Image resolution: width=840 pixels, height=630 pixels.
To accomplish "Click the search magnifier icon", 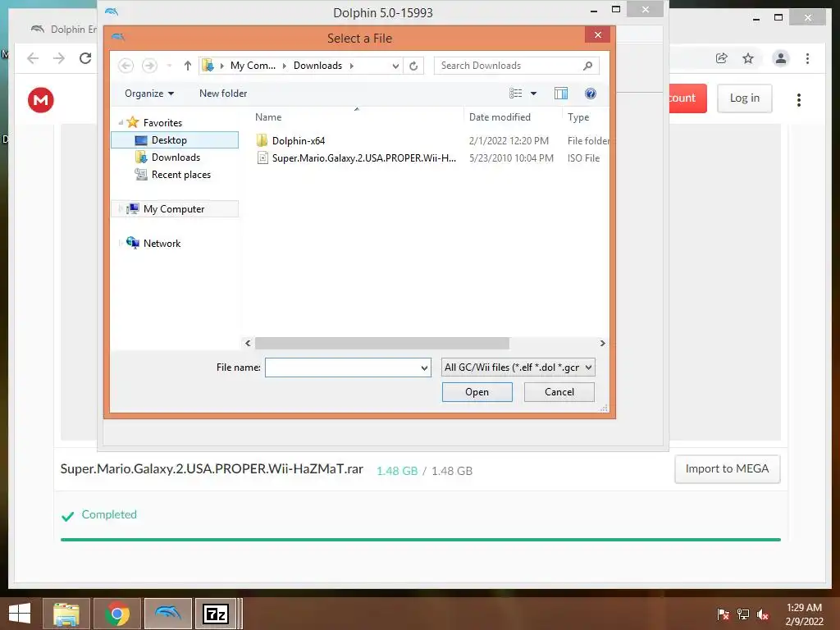I will coord(587,66).
